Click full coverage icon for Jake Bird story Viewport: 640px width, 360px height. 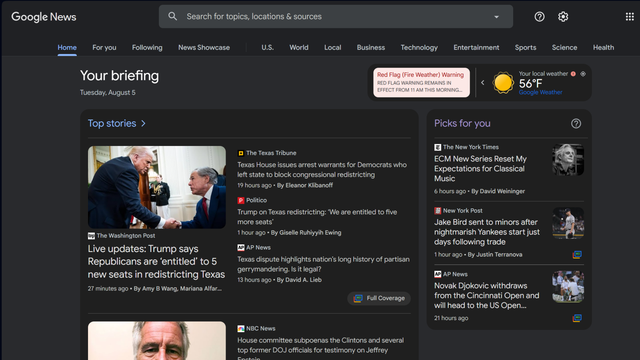pos(577,255)
